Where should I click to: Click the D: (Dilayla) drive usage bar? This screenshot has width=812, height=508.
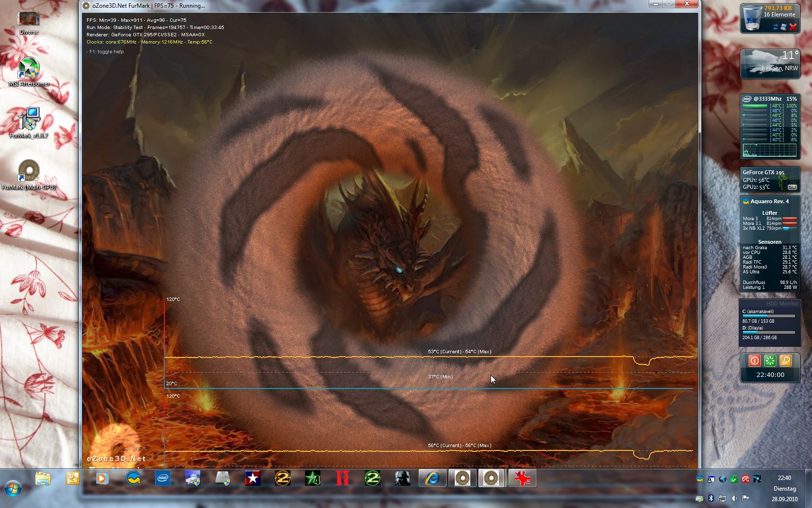(768, 332)
